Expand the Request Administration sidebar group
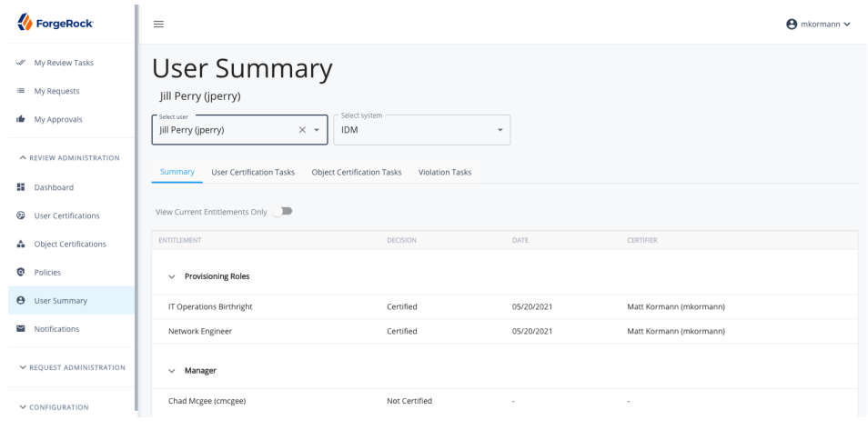Image resolution: width=868 pixels, height=430 pixels. point(71,367)
